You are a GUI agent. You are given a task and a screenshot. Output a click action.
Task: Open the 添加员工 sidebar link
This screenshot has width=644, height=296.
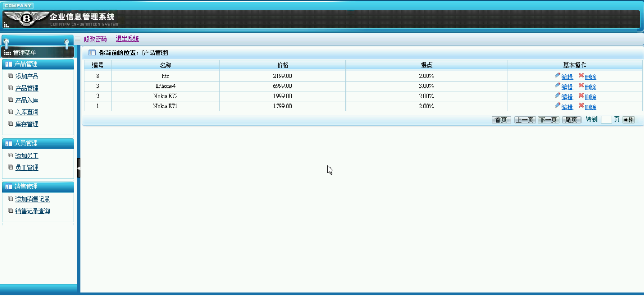pos(27,156)
